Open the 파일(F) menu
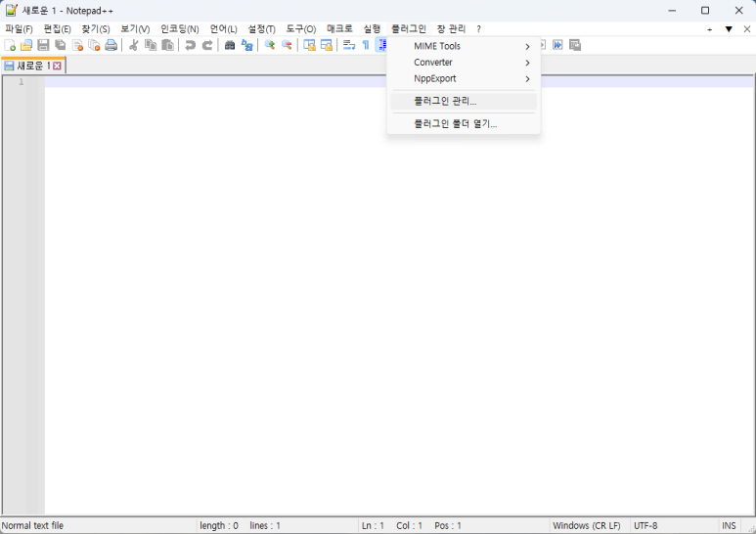This screenshot has width=756, height=534. click(x=19, y=29)
